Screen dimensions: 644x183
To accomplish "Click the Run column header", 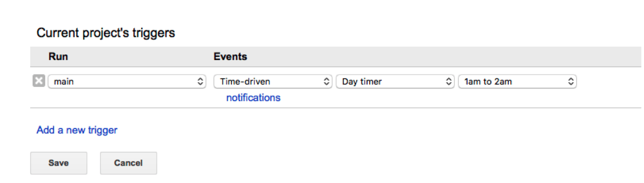I will (x=58, y=57).
